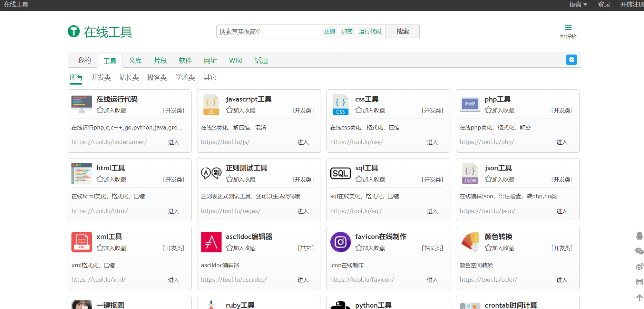Click the 正则 search suggestion tag

[x=330, y=31]
